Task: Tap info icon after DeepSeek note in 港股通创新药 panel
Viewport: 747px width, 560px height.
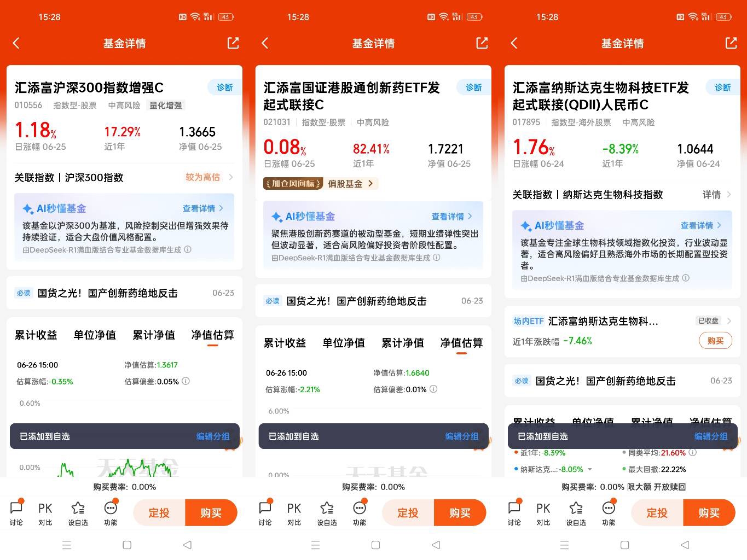Action: click(x=437, y=258)
